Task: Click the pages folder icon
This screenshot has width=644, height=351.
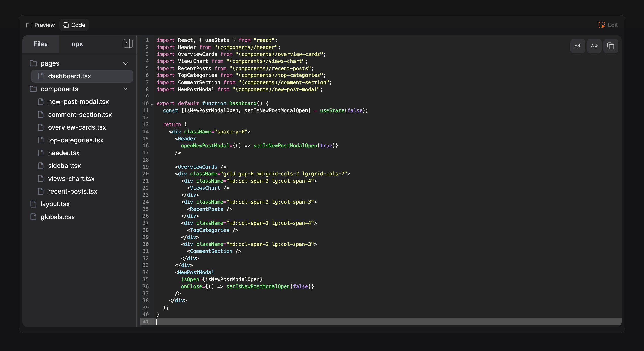Action: 33,63
